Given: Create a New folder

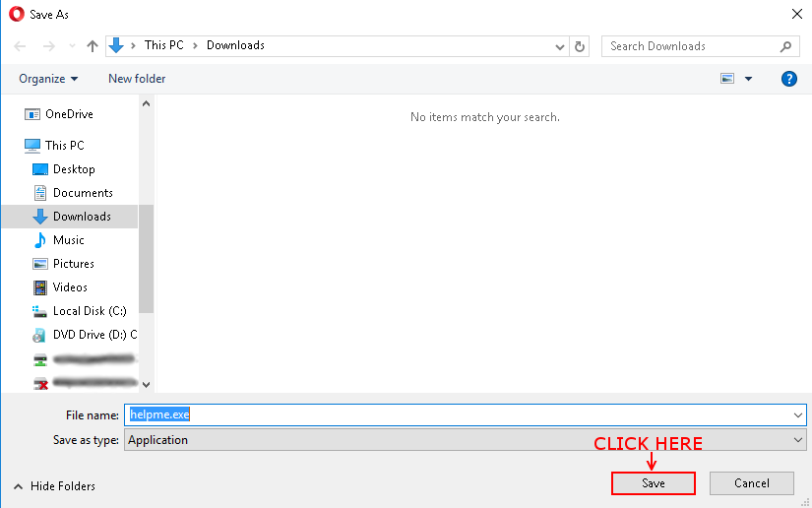Looking at the screenshot, I should [x=137, y=79].
